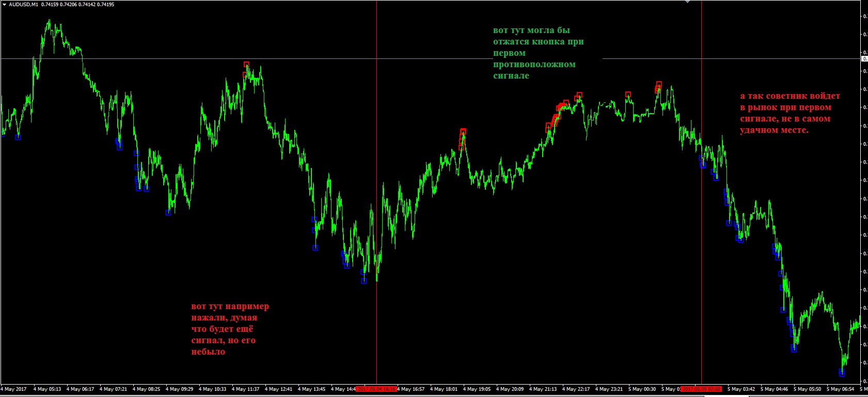Click time axis label "5 May 05:50"

[807, 389]
